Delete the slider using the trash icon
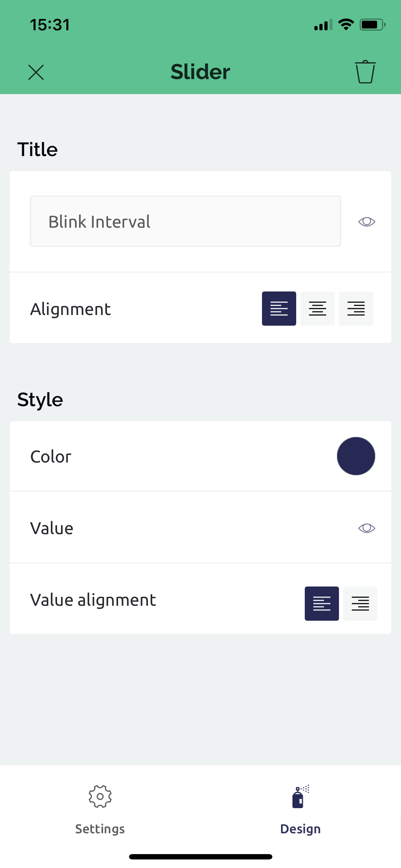Image resolution: width=401 pixels, height=868 pixels. 365,72
